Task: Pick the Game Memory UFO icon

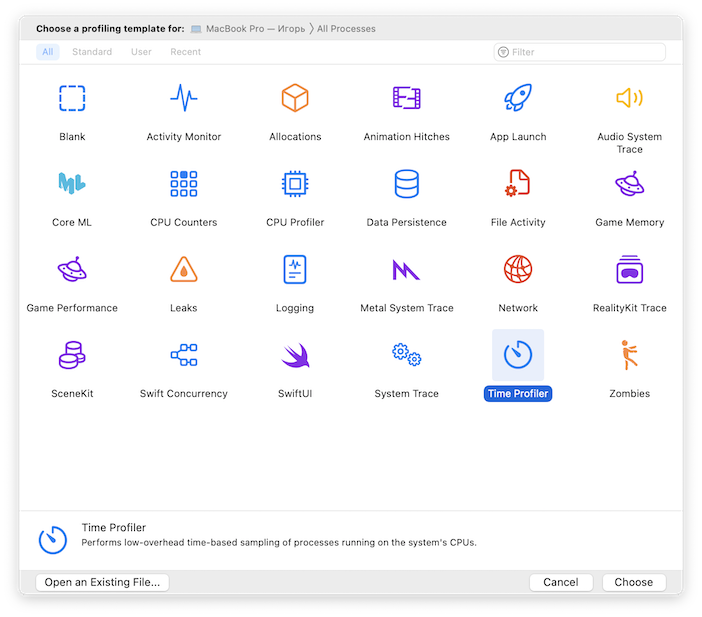Action: coord(629,184)
